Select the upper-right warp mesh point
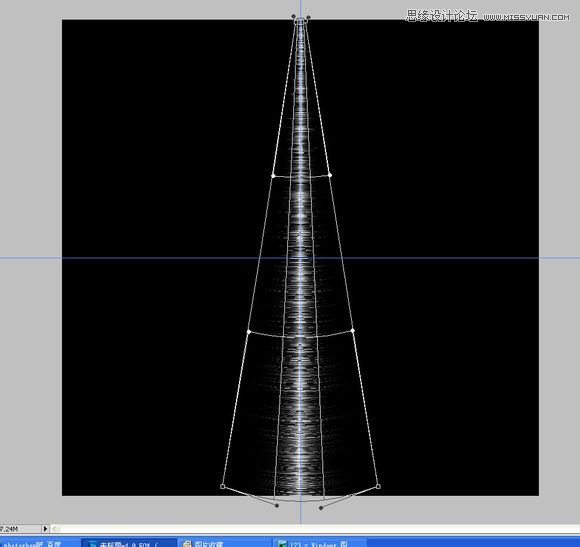The width and height of the screenshot is (580, 547). 330,175
